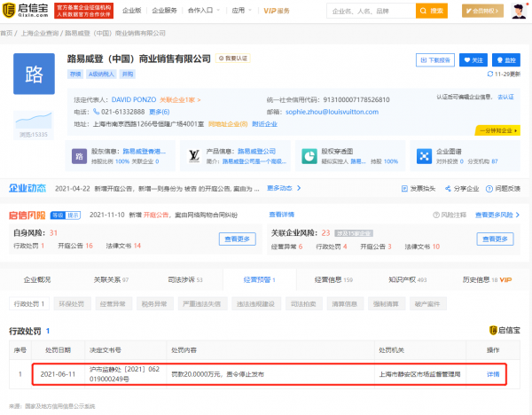Screen dimensions: 532x415
Task: Click the sophie.zhou email link
Action: (x=332, y=112)
